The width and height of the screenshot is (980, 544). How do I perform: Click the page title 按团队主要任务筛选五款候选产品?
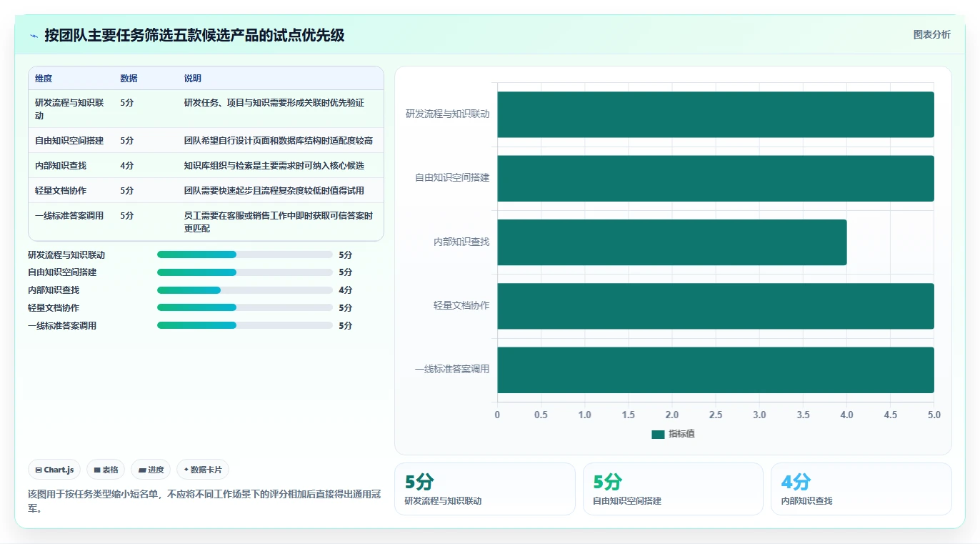pyautogui.click(x=194, y=35)
